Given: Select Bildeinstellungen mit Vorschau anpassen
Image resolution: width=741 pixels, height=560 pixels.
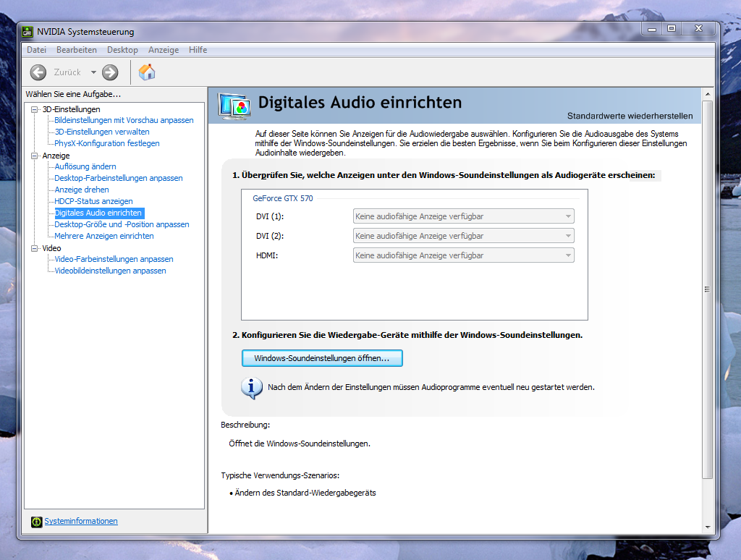Looking at the screenshot, I should click(124, 121).
